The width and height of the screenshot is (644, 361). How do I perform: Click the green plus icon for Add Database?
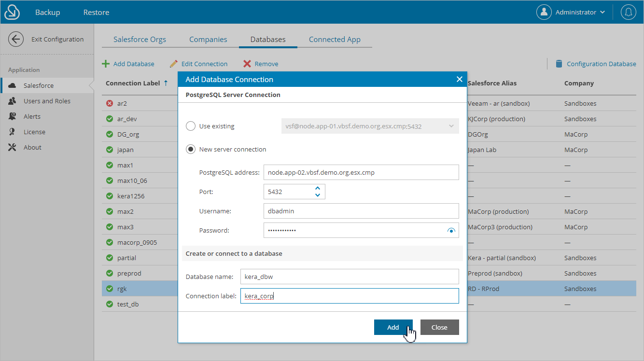coord(106,64)
